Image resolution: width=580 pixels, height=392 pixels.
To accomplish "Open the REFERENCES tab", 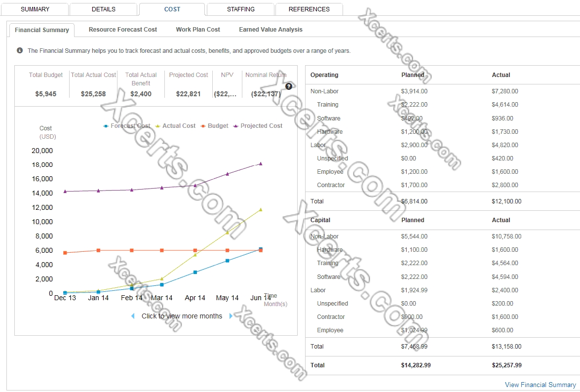I will [309, 9].
